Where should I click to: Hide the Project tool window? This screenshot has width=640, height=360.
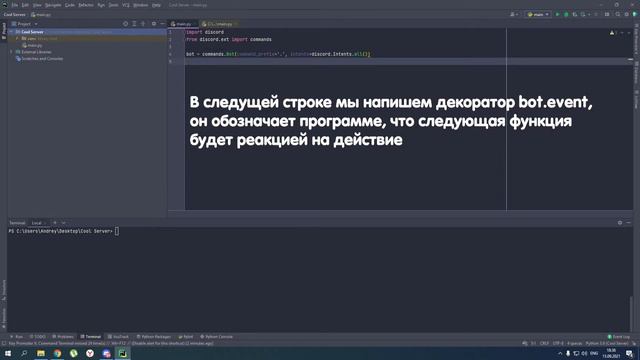pos(162,24)
